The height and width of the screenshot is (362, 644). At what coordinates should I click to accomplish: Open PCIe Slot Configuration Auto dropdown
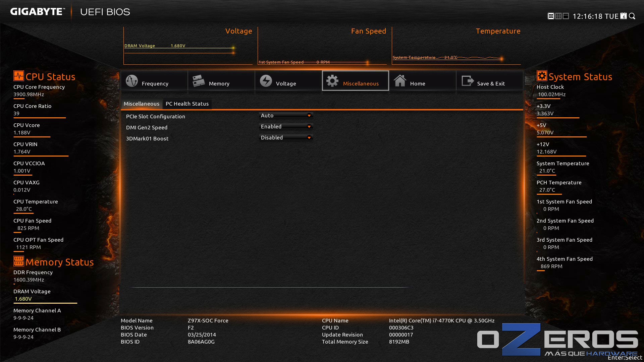point(286,115)
